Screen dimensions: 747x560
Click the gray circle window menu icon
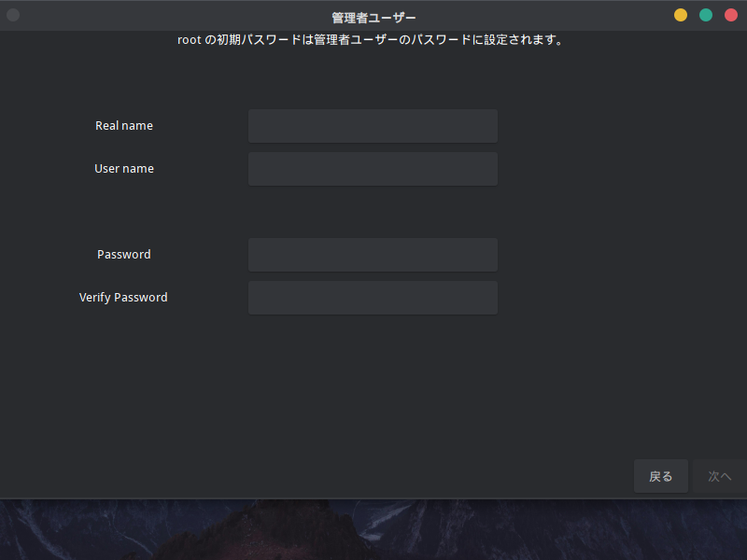click(13, 15)
